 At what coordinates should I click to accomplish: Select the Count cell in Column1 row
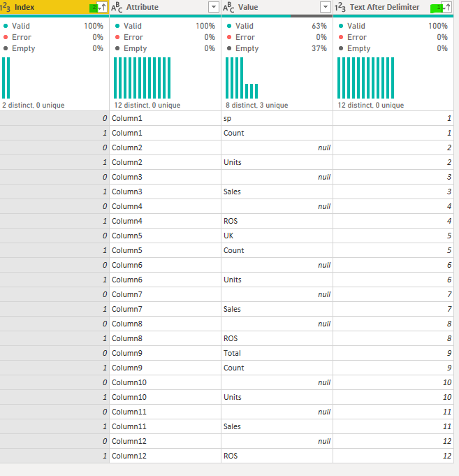point(277,133)
